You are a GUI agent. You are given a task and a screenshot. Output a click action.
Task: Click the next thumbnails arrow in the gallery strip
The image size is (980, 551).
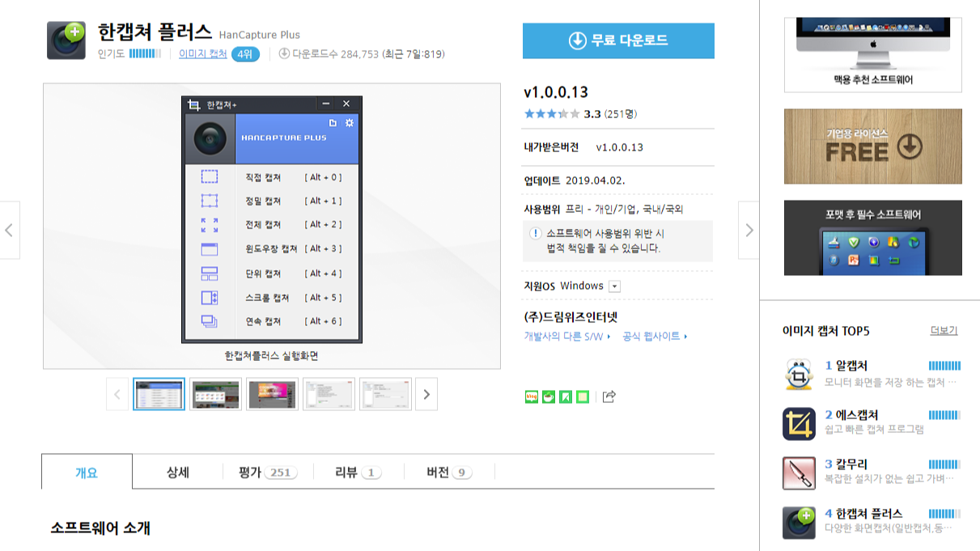(426, 395)
